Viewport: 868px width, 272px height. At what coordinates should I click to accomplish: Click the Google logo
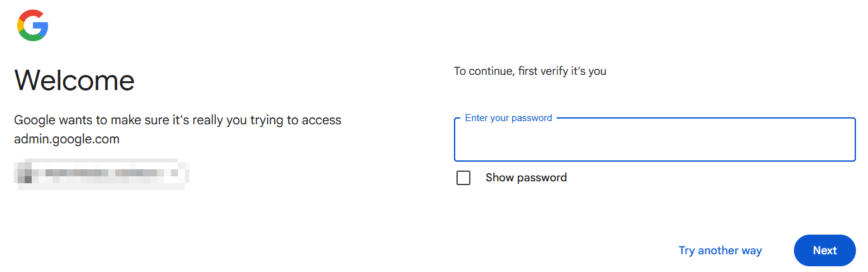(x=33, y=26)
